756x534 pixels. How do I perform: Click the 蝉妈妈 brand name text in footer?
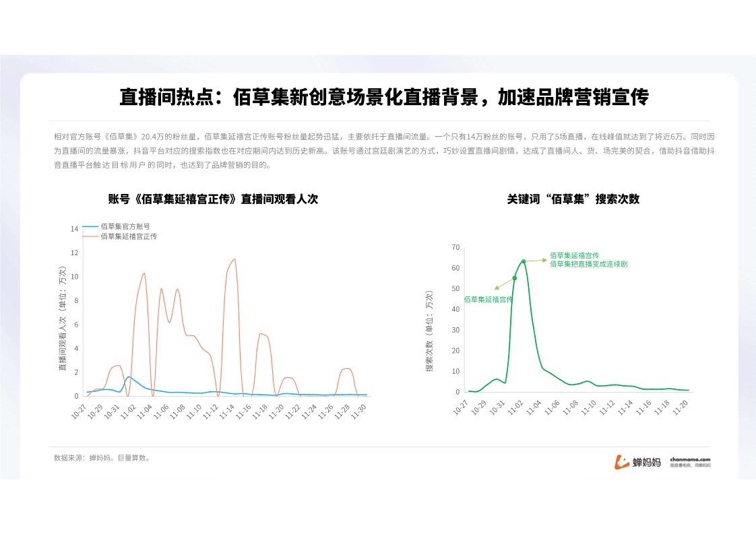coord(646,462)
